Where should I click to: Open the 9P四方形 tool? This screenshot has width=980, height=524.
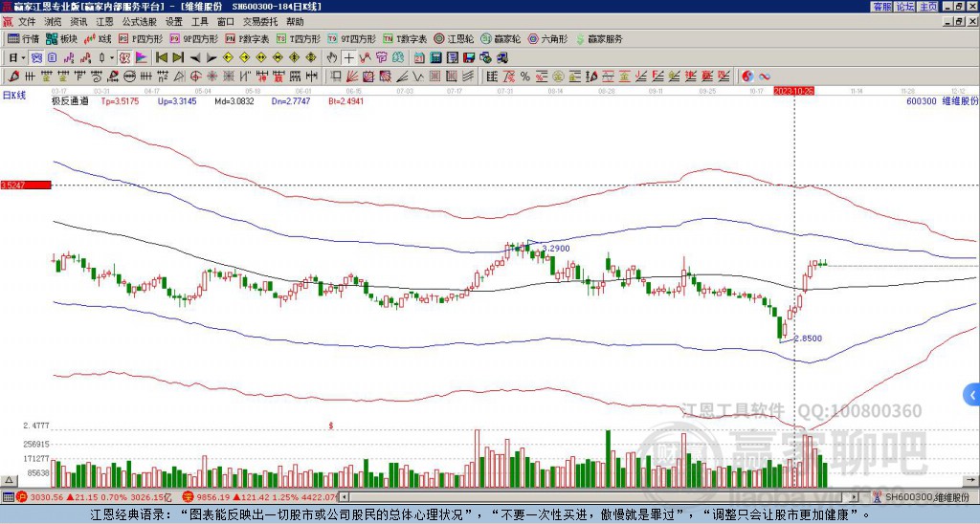click(193, 38)
